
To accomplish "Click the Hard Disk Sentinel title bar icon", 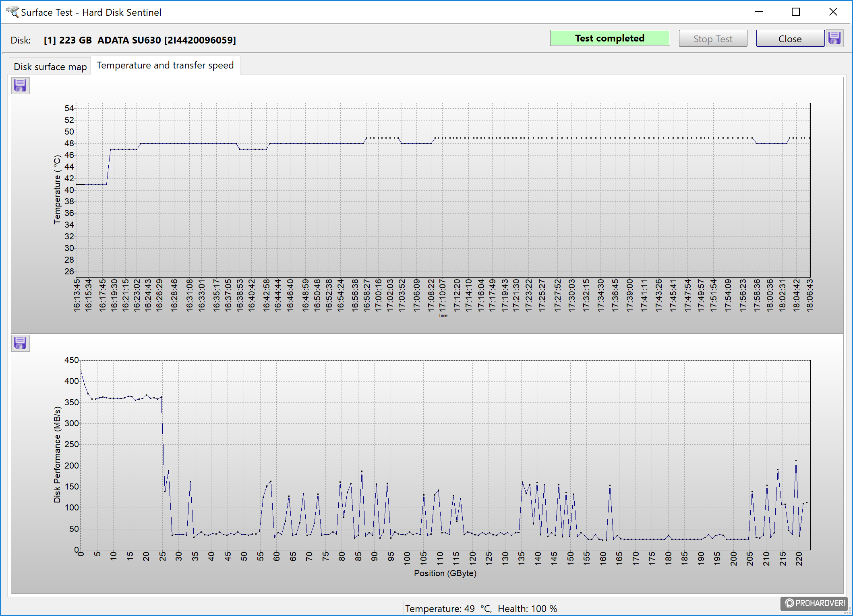I will (12, 12).
